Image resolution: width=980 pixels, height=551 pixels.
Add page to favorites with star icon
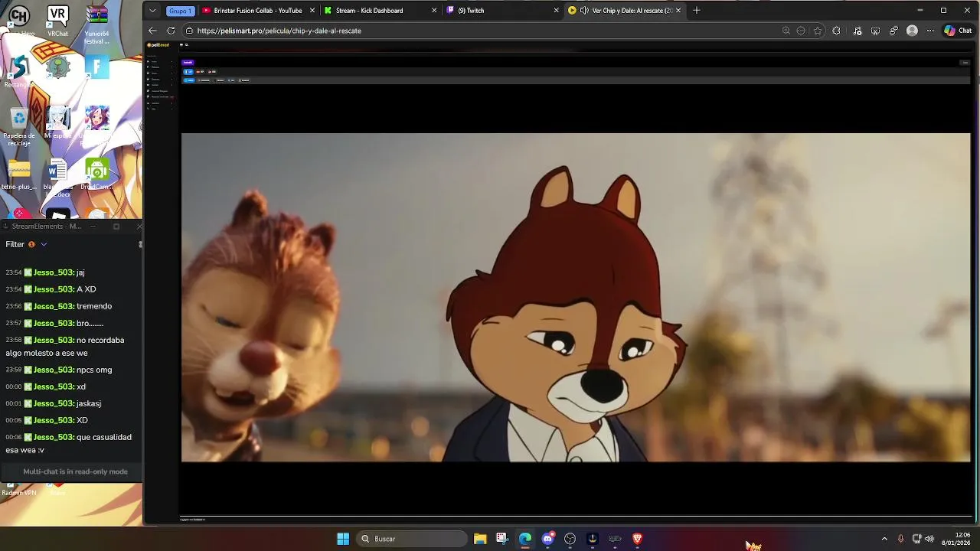tap(818, 31)
